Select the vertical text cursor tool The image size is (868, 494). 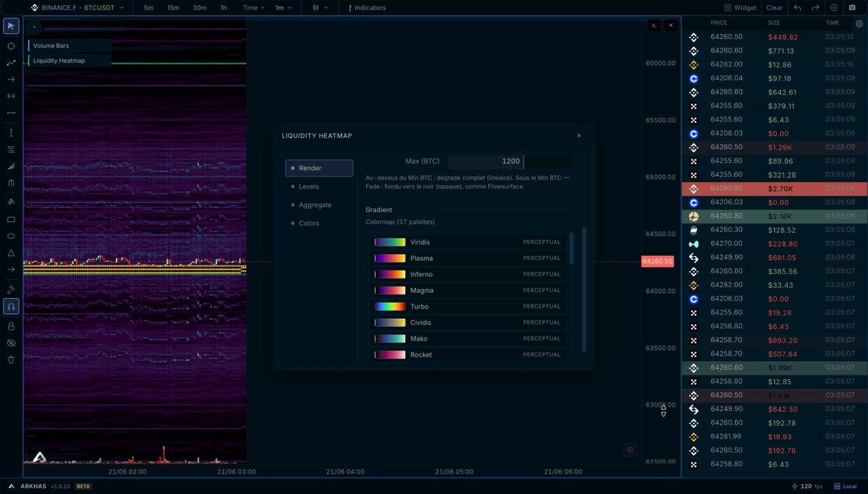(11, 133)
